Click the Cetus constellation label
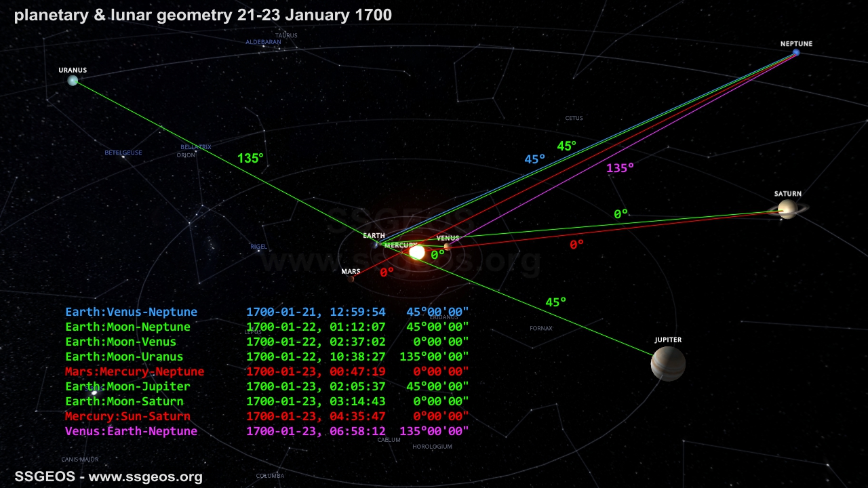This screenshot has height=488, width=868. coord(574,118)
